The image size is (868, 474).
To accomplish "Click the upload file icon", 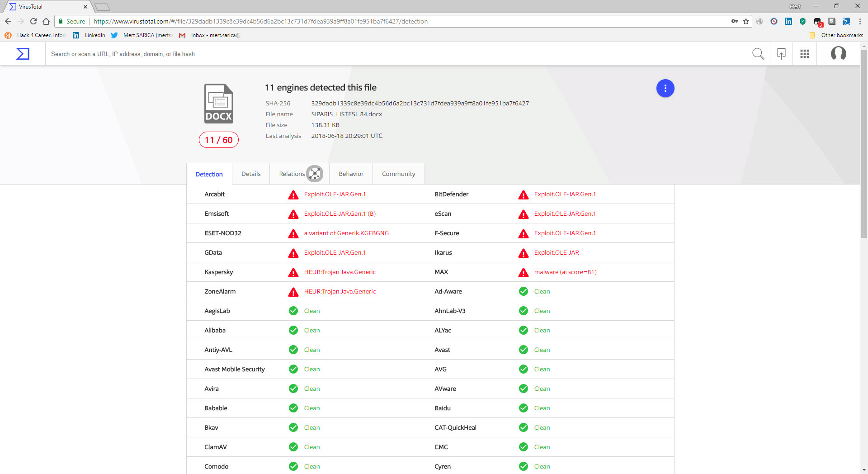I will (x=781, y=54).
